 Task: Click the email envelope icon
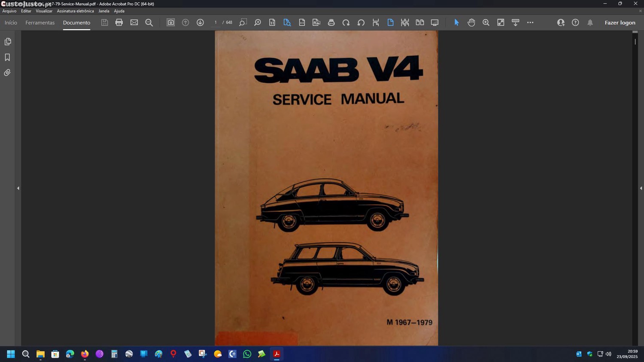134,22
